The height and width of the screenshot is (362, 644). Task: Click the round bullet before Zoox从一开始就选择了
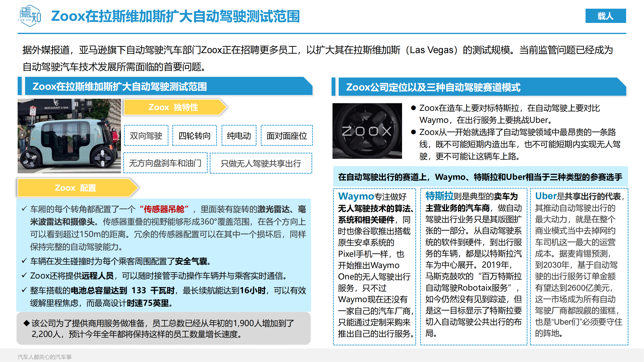(x=413, y=132)
